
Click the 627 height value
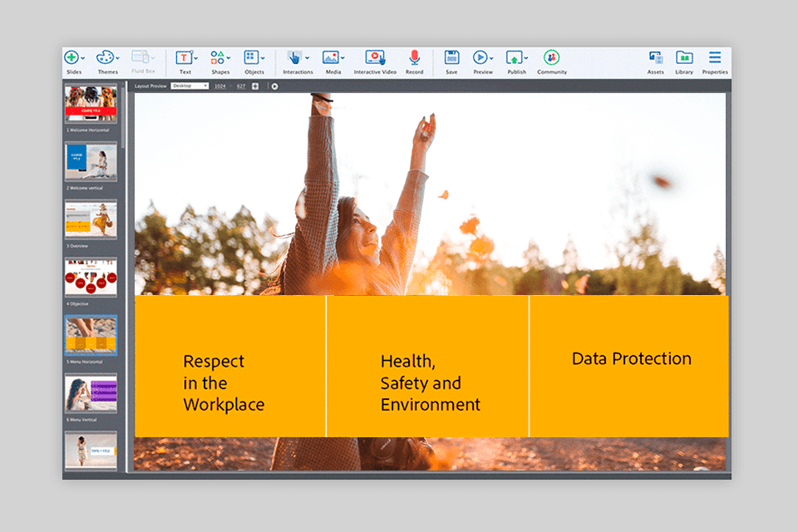click(241, 86)
